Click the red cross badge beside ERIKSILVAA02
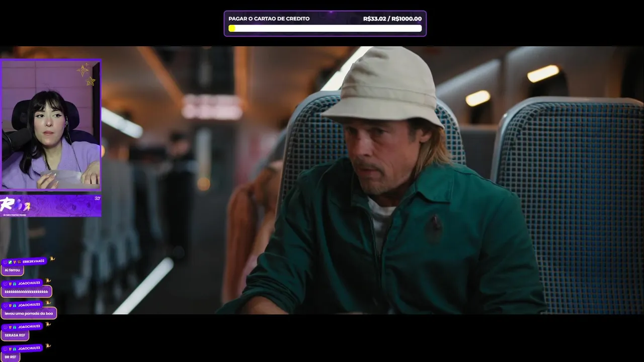Image resolution: width=644 pixels, height=362 pixels. (19, 262)
